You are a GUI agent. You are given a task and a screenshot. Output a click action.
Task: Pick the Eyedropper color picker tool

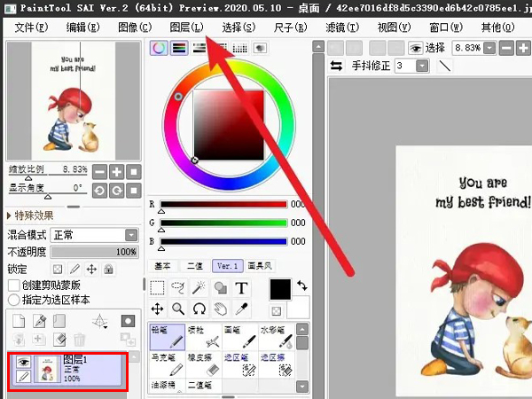(241, 309)
